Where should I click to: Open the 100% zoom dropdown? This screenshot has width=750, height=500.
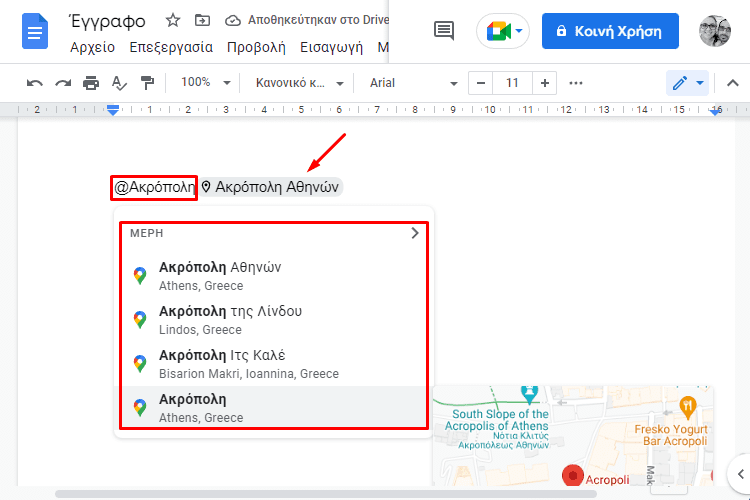pos(206,83)
